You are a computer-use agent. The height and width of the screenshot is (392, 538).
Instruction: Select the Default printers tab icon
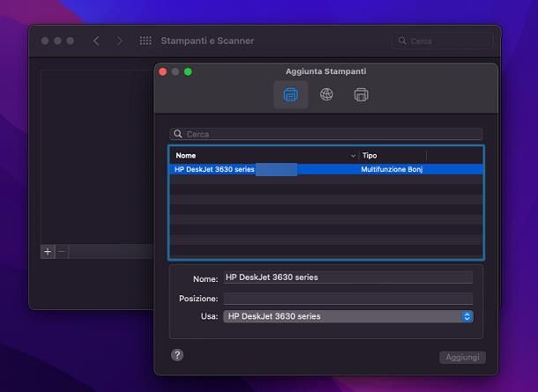click(x=291, y=94)
